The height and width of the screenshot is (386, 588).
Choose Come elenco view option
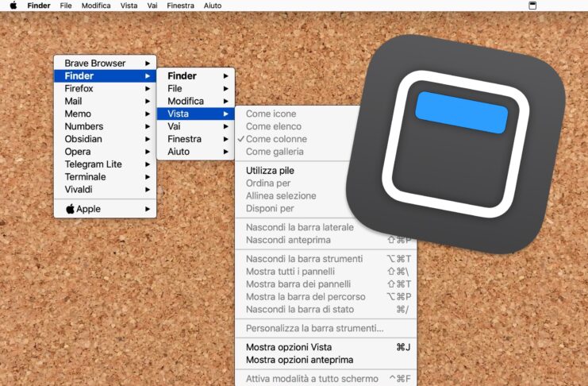[296, 126]
